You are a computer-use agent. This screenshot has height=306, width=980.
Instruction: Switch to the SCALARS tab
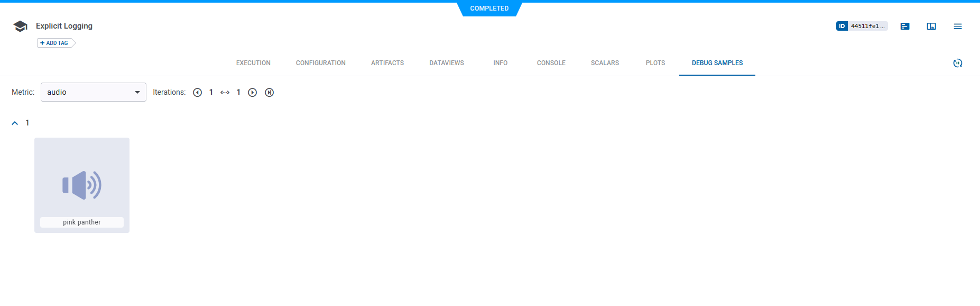tap(605, 63)
